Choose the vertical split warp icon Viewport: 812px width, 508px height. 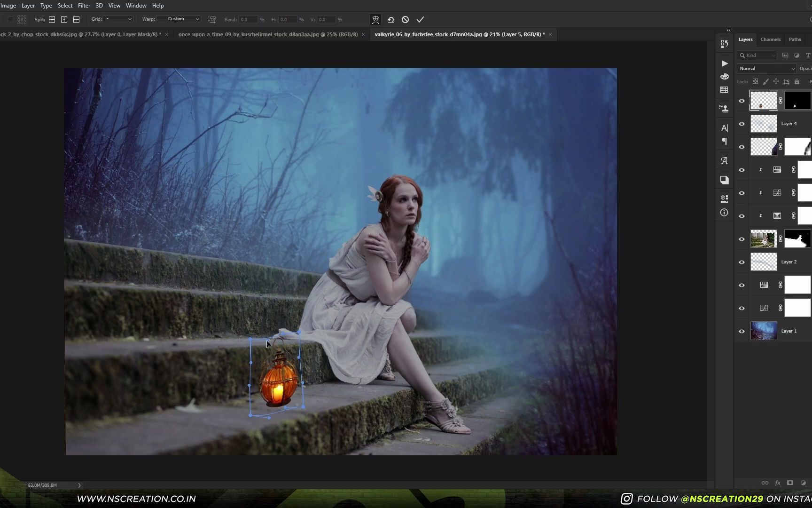[64, 19]
